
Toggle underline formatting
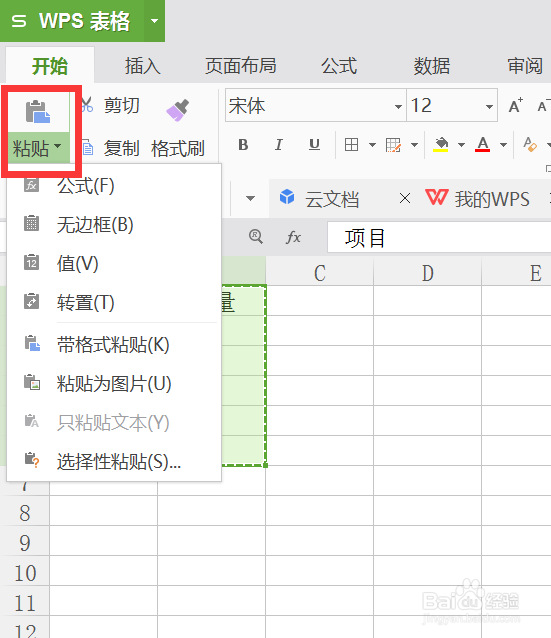(x=314, y=144)
